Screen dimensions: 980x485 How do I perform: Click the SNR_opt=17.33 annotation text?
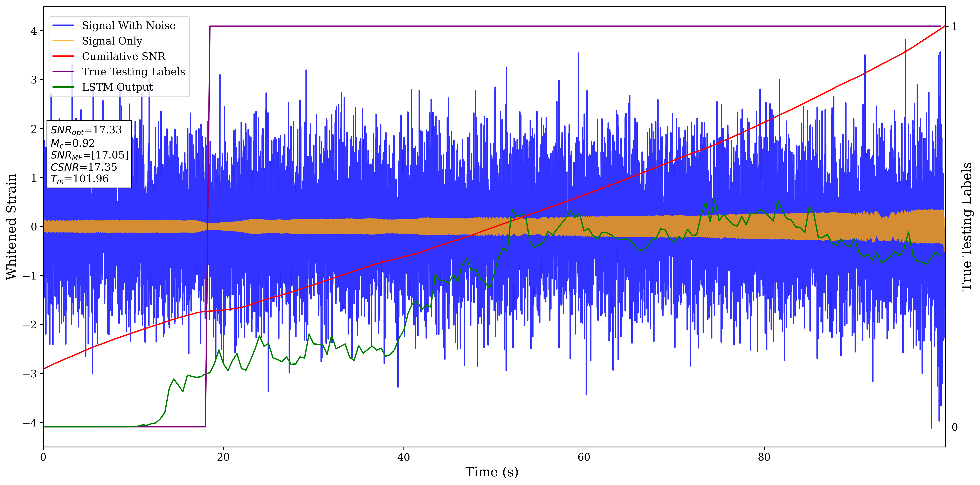point(86,130)
